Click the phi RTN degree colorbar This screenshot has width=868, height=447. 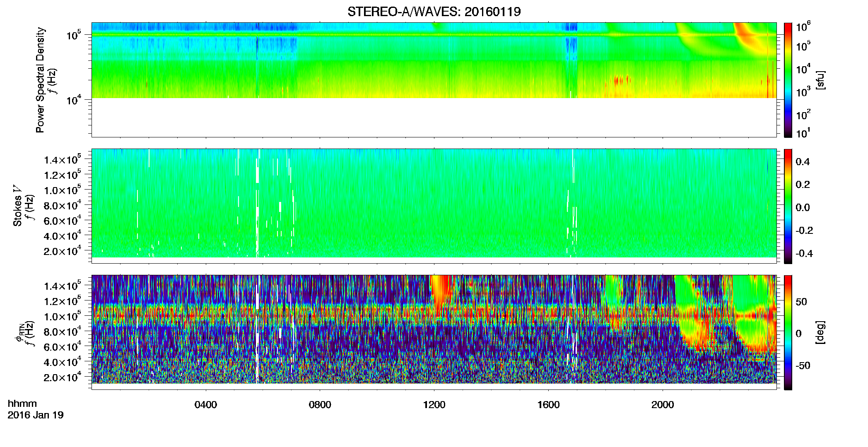788,332
